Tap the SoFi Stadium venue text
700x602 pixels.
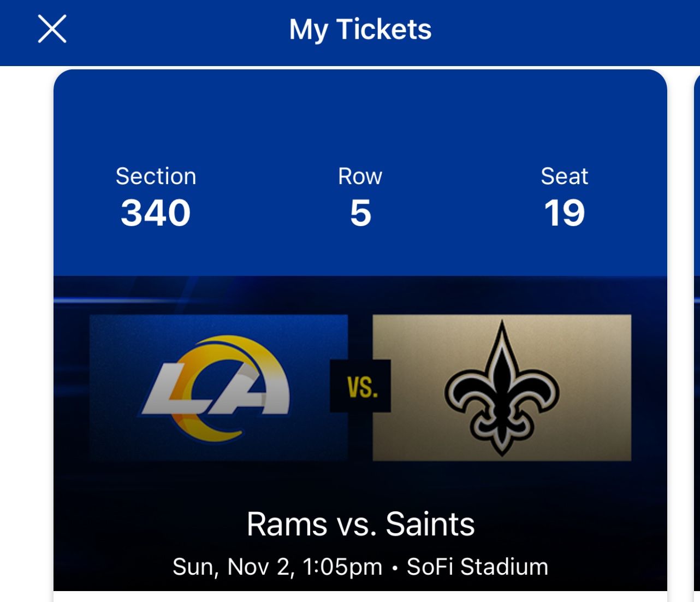[477, 566]
